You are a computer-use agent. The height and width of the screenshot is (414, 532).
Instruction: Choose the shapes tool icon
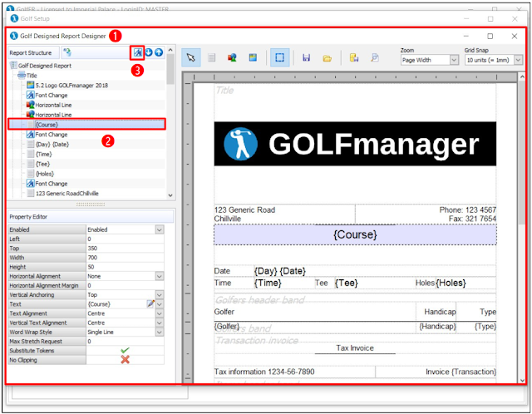[232, 58]
